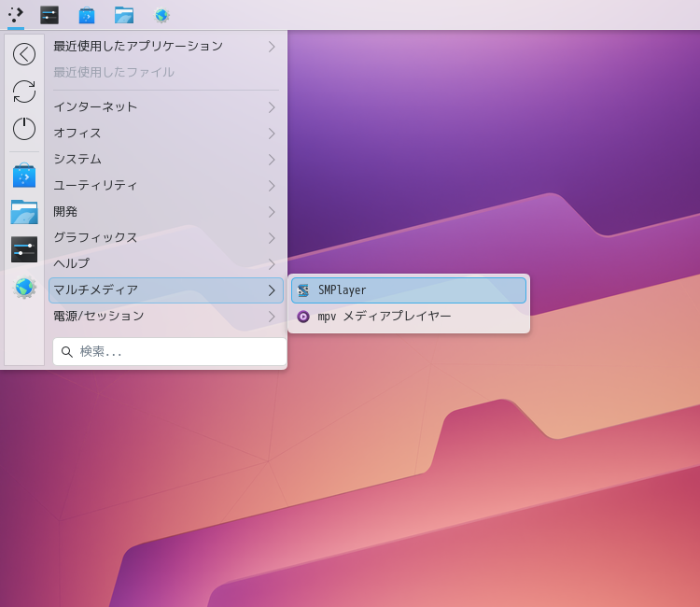Click the SMPlayer app icon in submenu
This screenshot has width=700, height=607.
pos(303,290)
